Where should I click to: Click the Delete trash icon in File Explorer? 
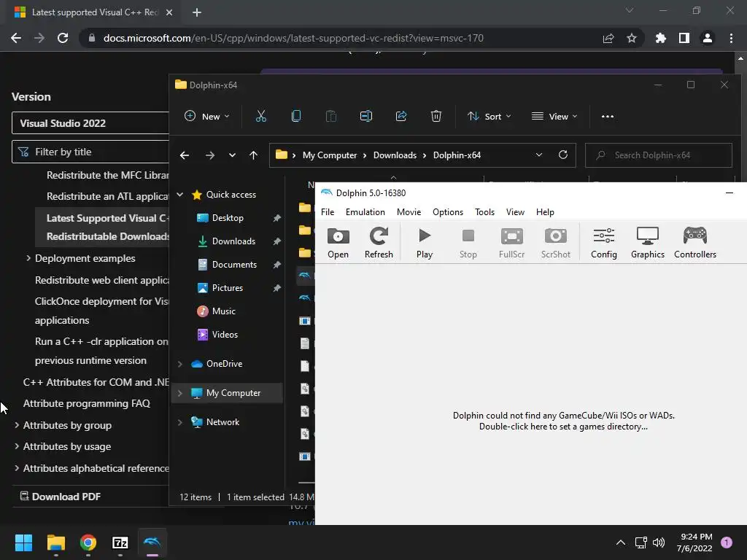pos(436,116)
